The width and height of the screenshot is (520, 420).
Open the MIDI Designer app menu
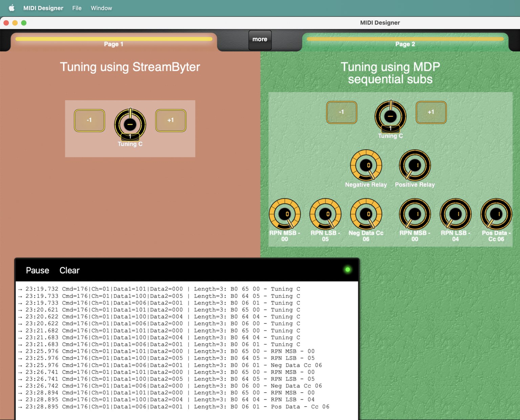click(43, 8)
